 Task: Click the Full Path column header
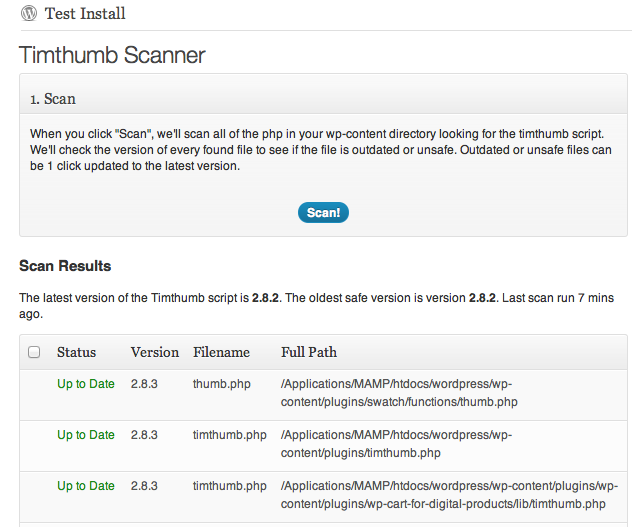click(x=309, y=352)
